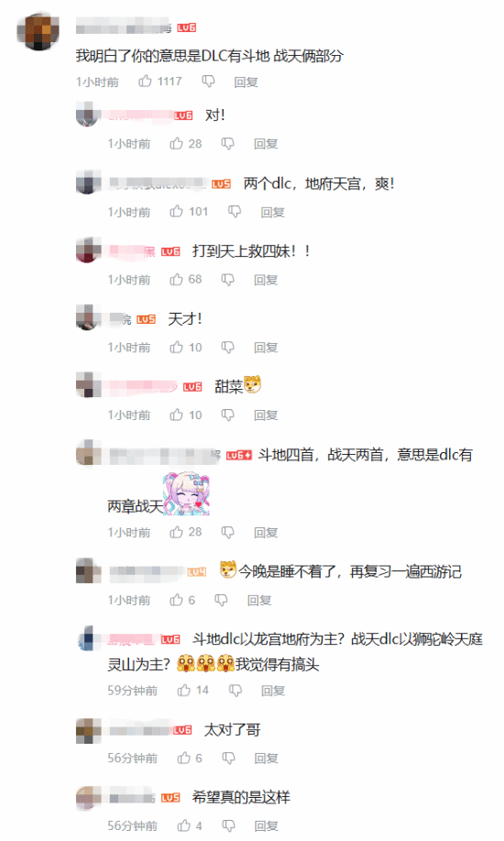Image resolution: width=504 pixels, height=841 pixels.
Task: Open username of '希望真的是这样' commenter
Action: pyautogui.click(x=132, y=798)
